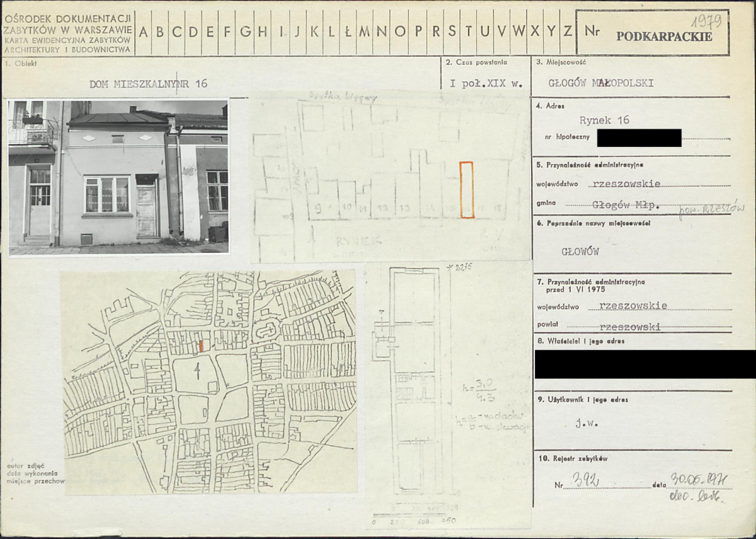Click the address Rynek 16 text
The image size is (756, 539).
tap(604, 120)
